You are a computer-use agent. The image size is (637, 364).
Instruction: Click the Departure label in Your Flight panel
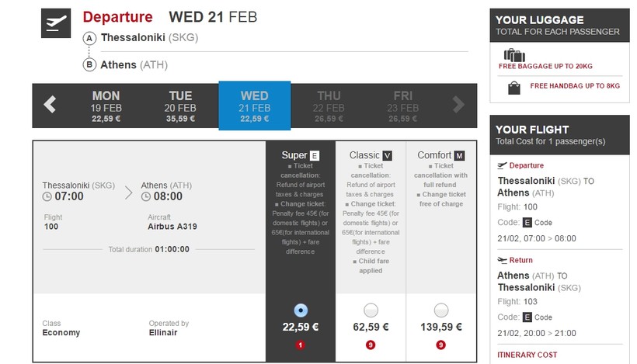coord(526,165)
